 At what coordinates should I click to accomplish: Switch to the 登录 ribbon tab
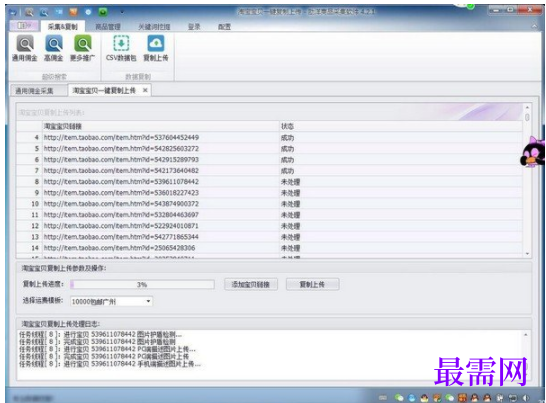(194, 27)
